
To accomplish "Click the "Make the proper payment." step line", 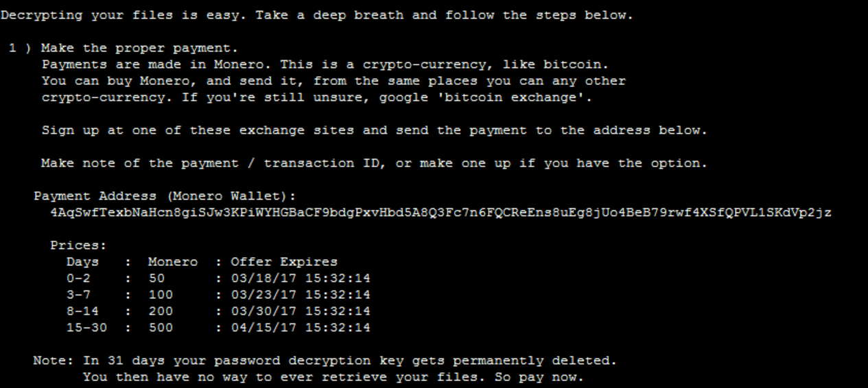I will pos(139,48).
